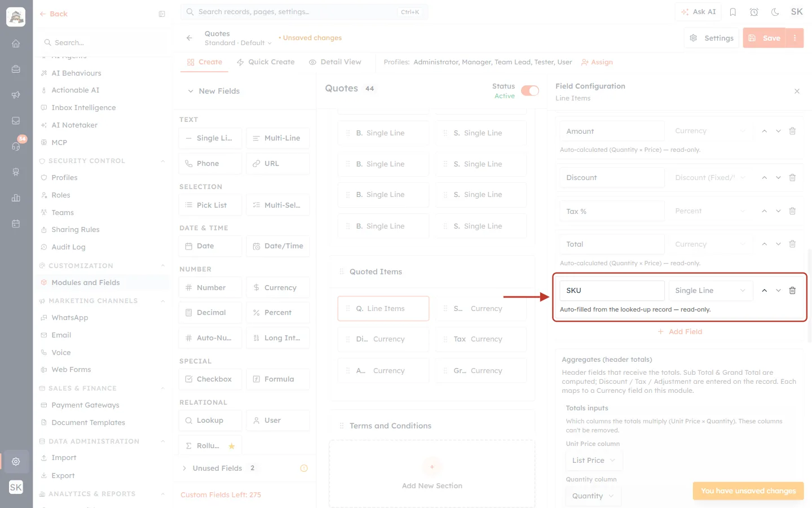Expand the Unused Fields section

point(184,468)
